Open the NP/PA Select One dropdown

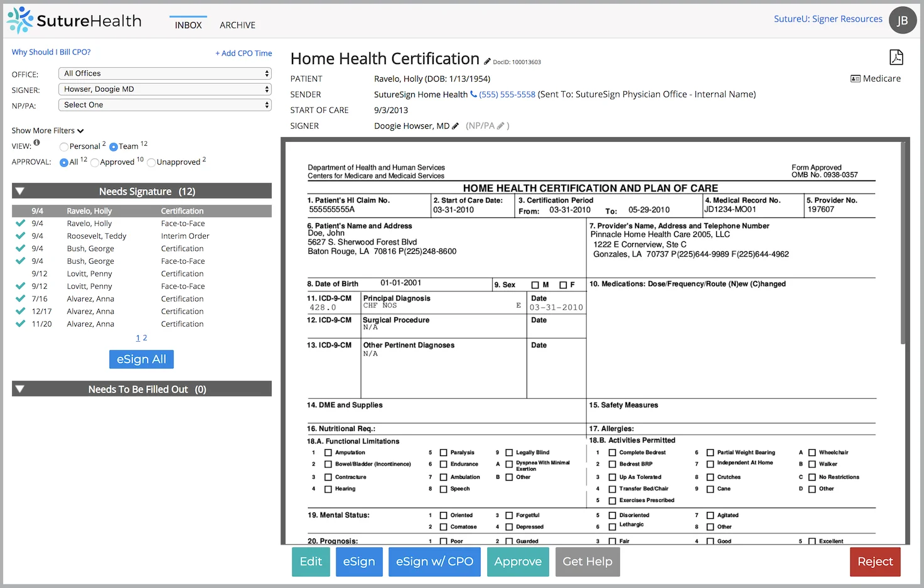[x=164, y=105]
